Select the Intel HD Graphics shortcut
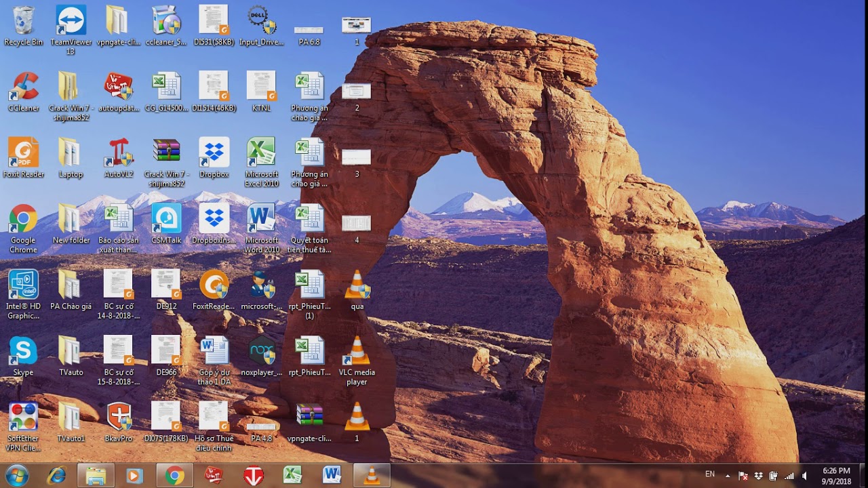Viewport: 868px width, 488px height. coord(23,295)
